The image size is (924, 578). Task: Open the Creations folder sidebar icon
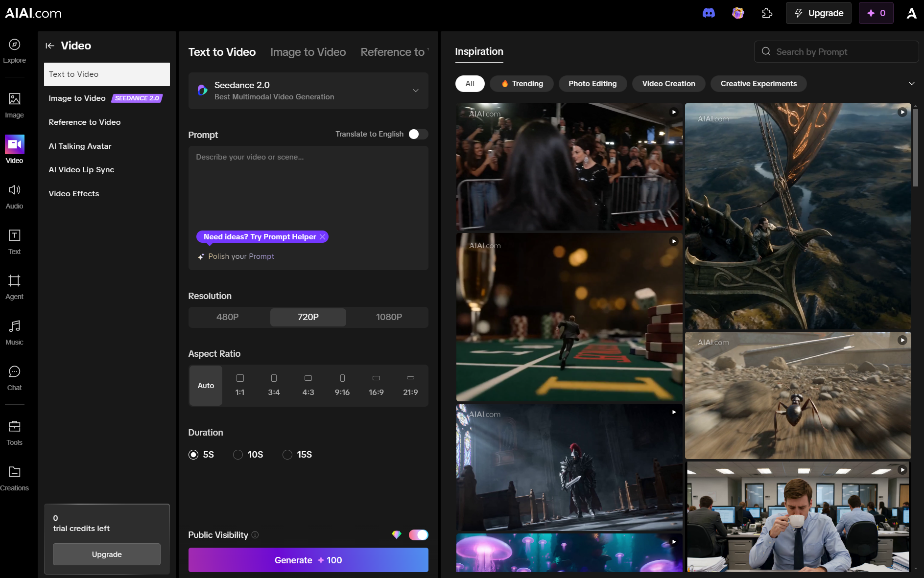[14, 472]
